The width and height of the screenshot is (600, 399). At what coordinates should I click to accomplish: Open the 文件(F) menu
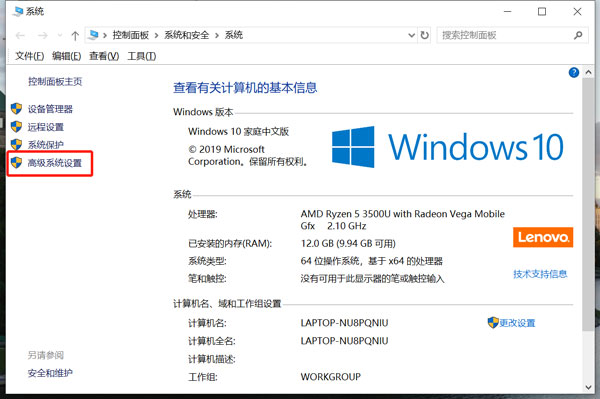tap(29, 56)
